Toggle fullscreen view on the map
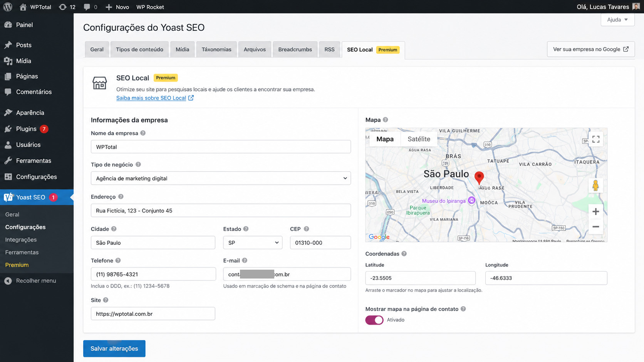 click(596, 139)
